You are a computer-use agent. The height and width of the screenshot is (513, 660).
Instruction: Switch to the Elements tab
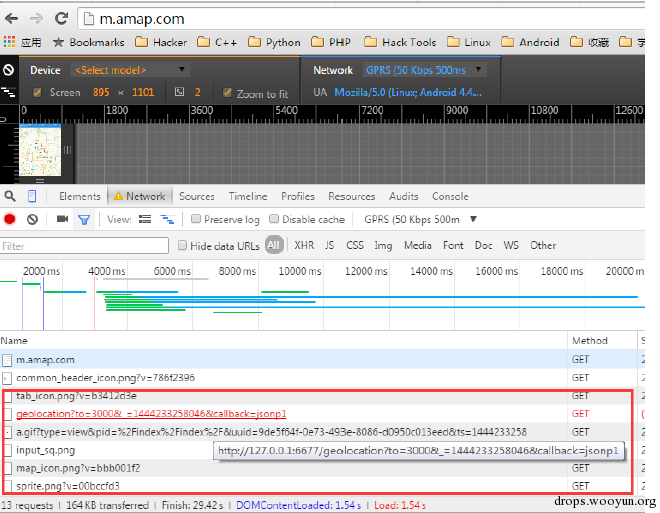click(x=79, y=196)
